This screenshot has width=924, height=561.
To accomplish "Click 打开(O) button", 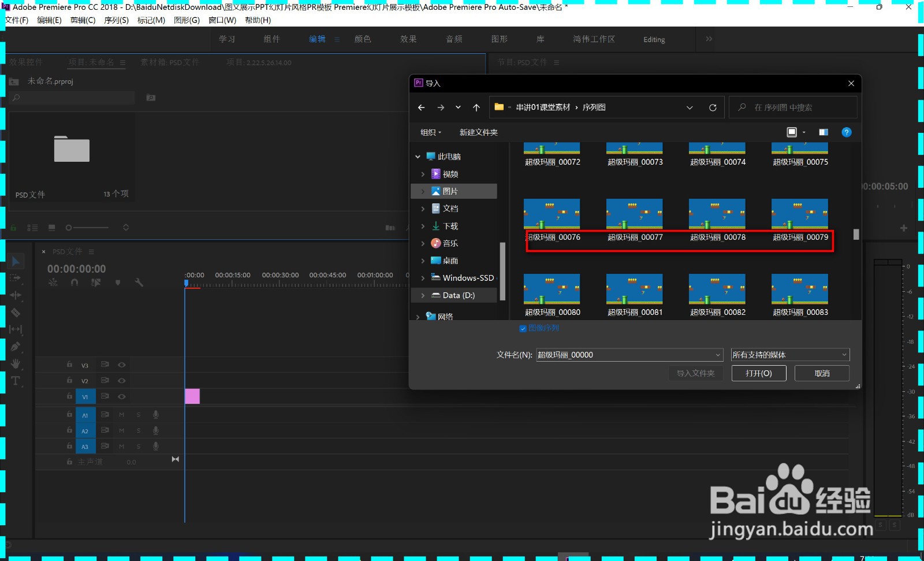I will point(759,373).
